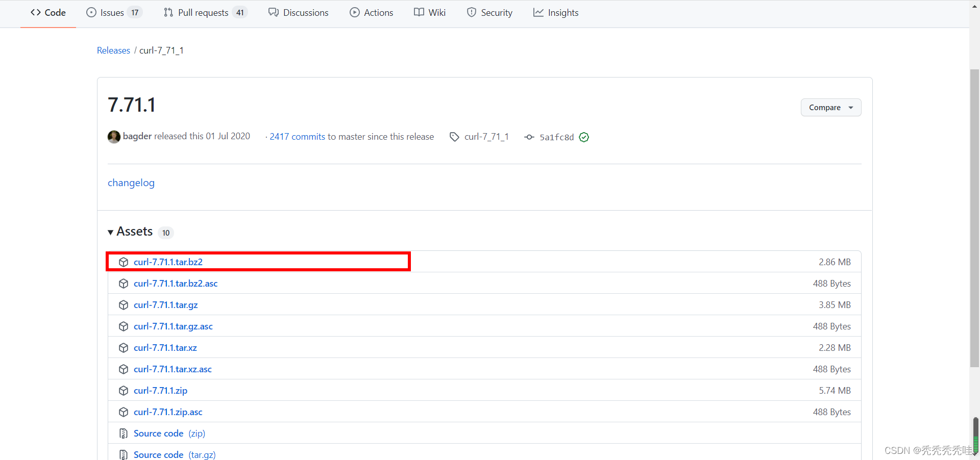Open commit 5a1fc8d
This screenshot has width=980, height=460.
click(x=557, y=137)
